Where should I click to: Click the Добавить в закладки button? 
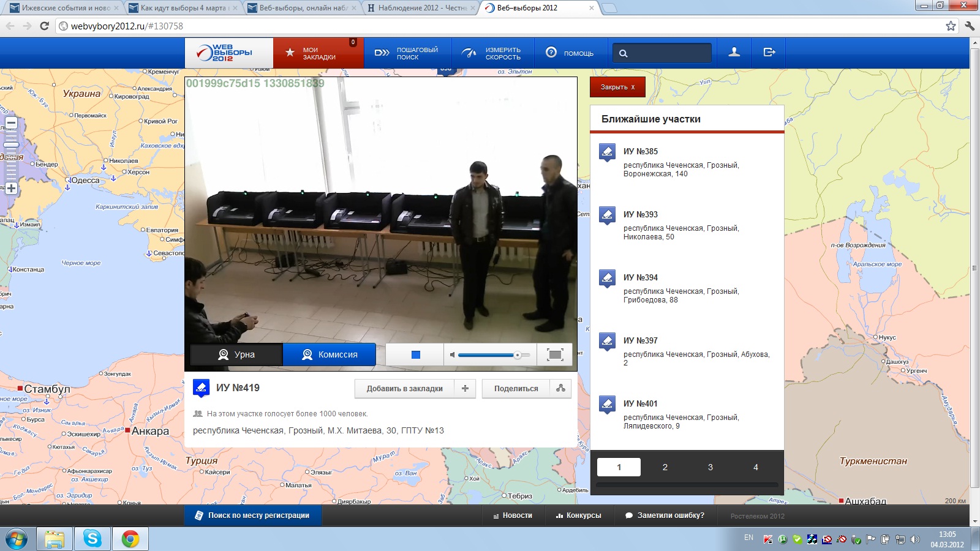click(x=404, y=388)
